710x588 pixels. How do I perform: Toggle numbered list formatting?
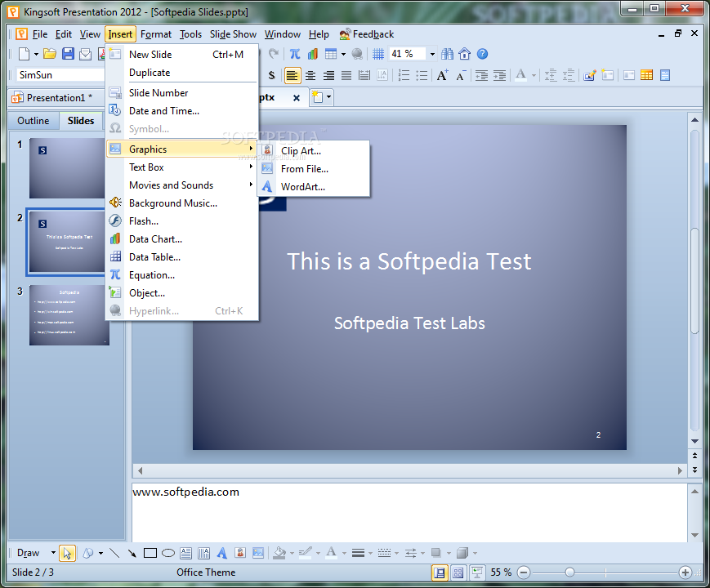coord(404,76)
